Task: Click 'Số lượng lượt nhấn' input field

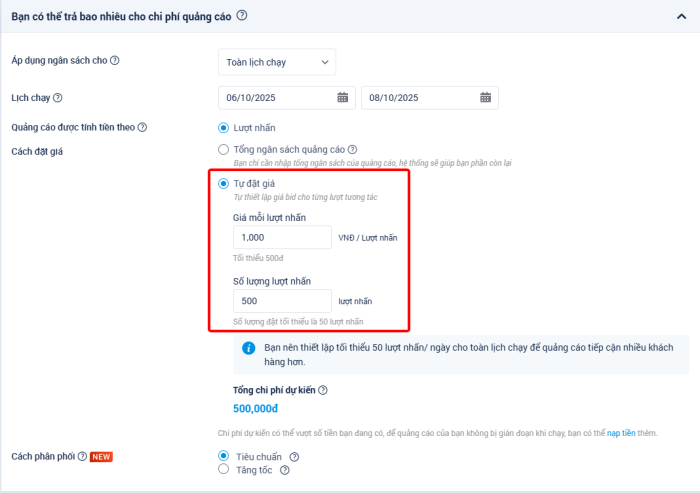Action: pos(282,301)
